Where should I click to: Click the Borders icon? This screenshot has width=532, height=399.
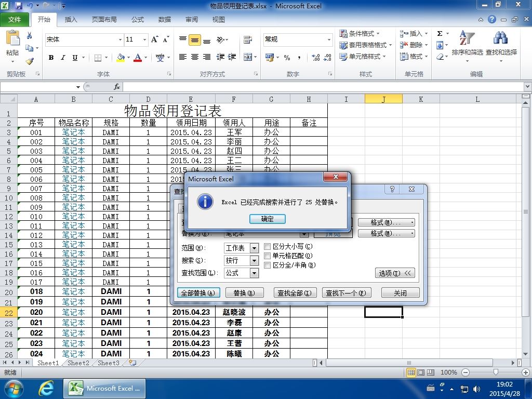click(x=98, y=58)
